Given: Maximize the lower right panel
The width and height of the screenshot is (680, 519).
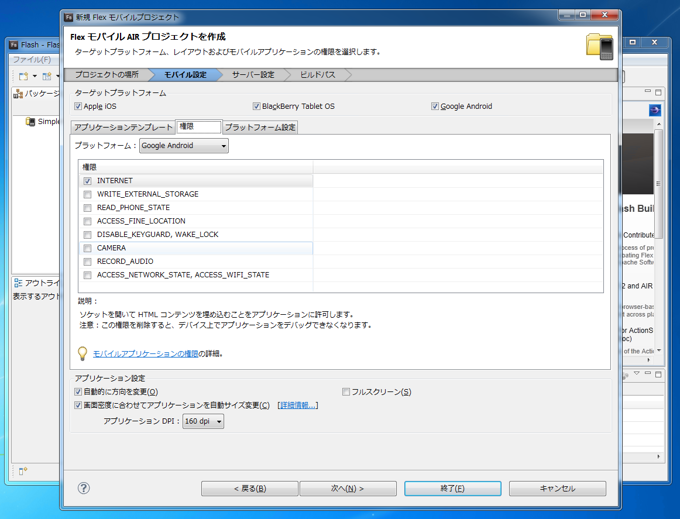Looking at the screenshot, I should pyautogui.click(x=658, y=374).
